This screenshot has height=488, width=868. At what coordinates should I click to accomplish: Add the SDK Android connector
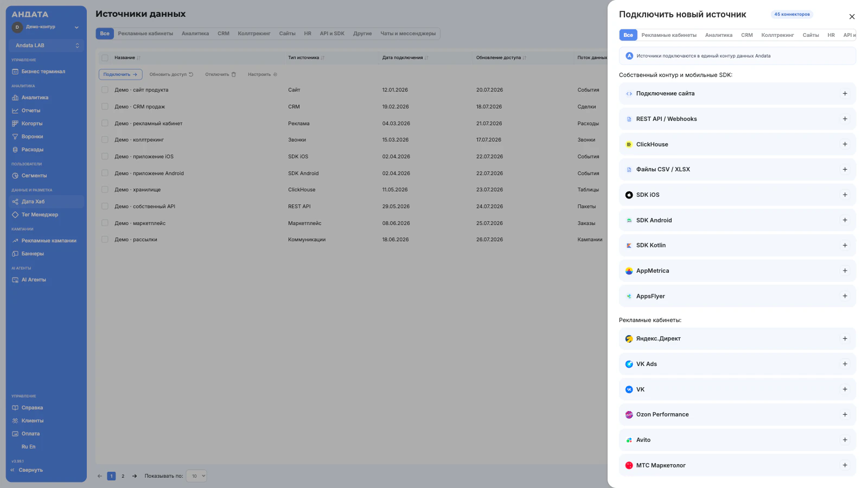pyautogui.click(x=845, y=220)
